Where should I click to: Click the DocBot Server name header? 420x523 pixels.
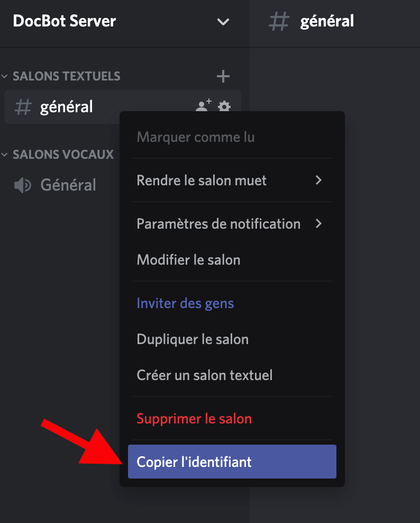tap(65, 22)
